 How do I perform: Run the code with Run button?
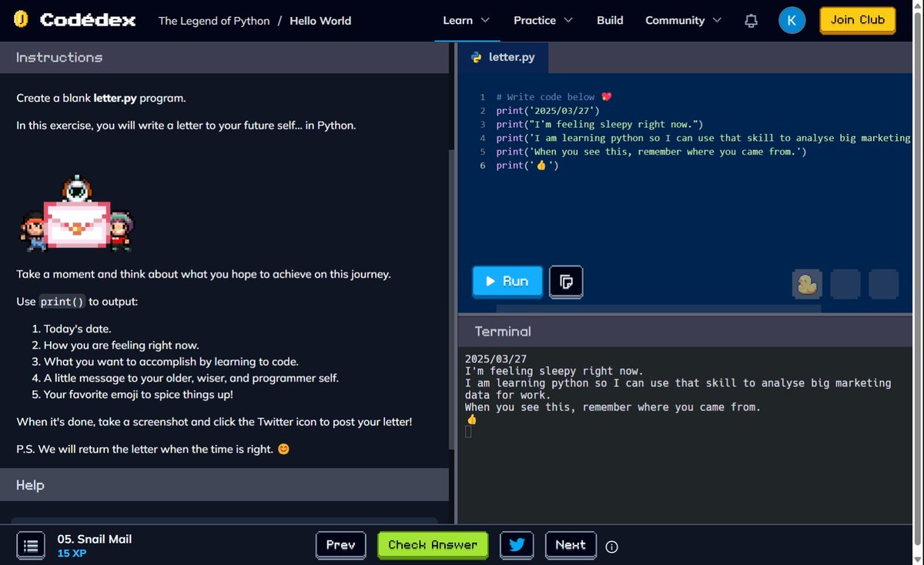pyautogui.click(x=507, y=282)
